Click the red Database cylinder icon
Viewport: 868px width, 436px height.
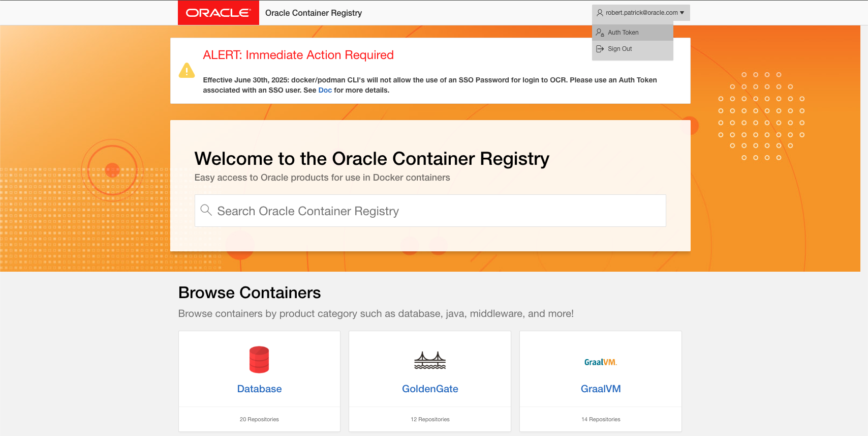click(259, 360)
